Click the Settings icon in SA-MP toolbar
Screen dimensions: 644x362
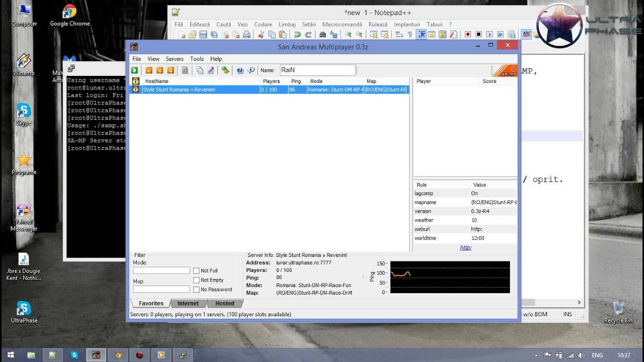225,70
